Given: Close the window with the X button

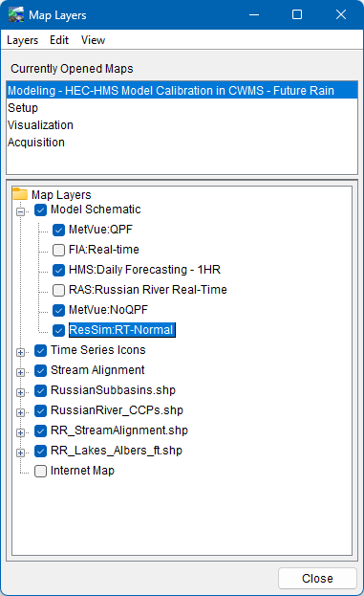Looking at the screenshot, I should pyautogui.click(x=341, y=14).
